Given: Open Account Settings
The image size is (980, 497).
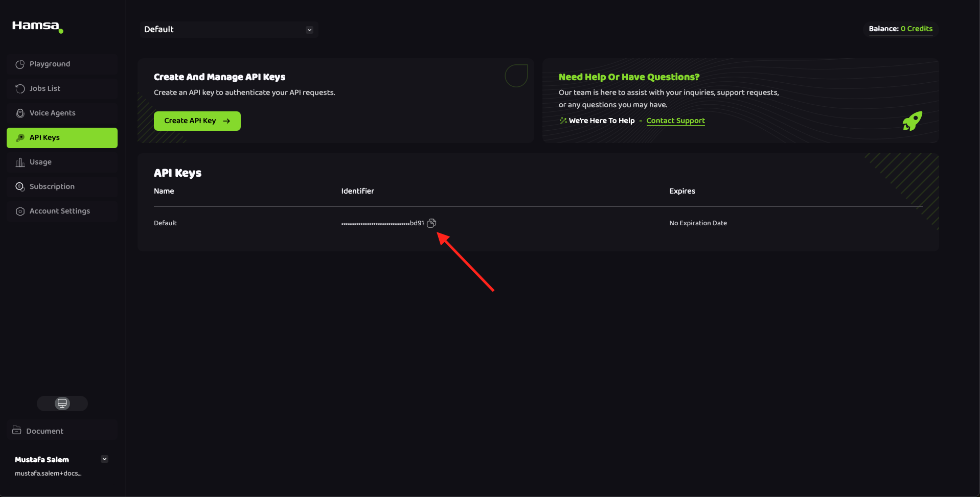Looking at the screenshot, I should pos(62,211).
